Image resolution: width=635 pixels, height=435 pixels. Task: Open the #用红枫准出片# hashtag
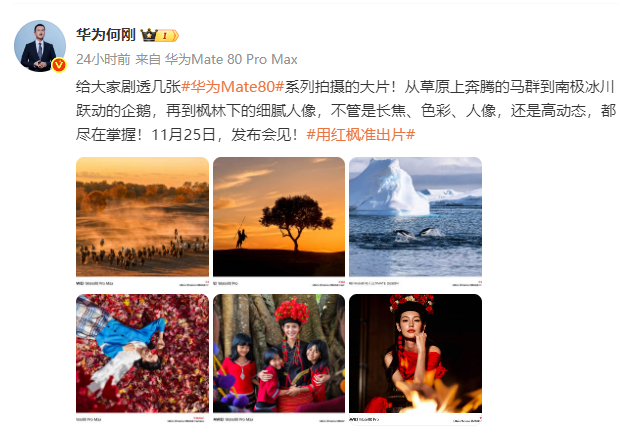coord(360,134)
